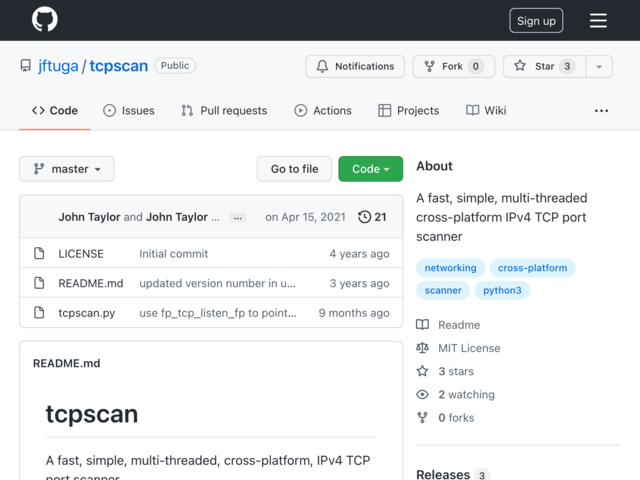
Task: Expand the green Code clone dropdown
Action: (x=370, y=169)
